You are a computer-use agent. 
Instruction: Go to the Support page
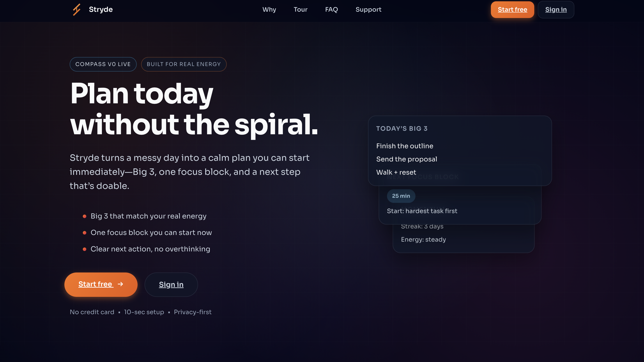(368, 9)
